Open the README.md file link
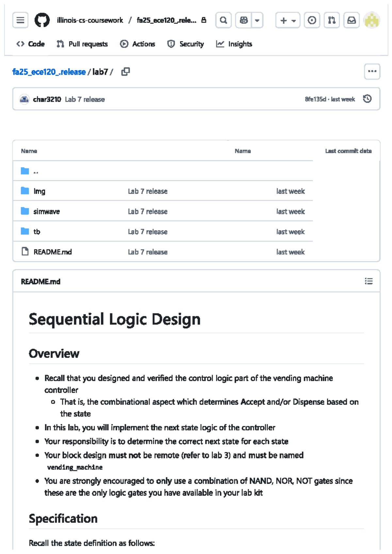The width and height of the screenshot is (392, 554). tap(53, 252)
